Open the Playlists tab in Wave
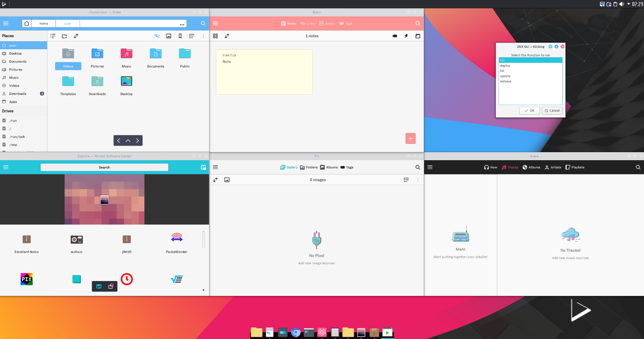Viewport: 644px width, 339px height. [x=575, y=167]
